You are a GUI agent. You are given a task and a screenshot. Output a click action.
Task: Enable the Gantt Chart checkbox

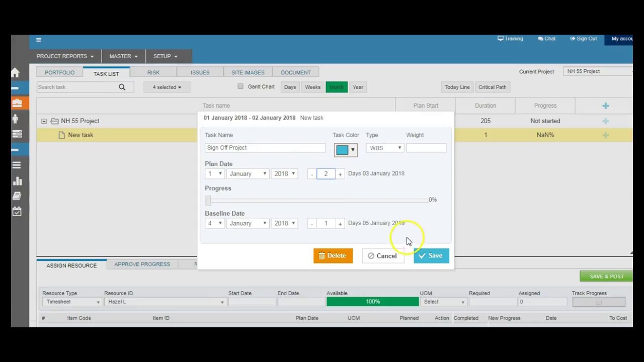[240, 86]
